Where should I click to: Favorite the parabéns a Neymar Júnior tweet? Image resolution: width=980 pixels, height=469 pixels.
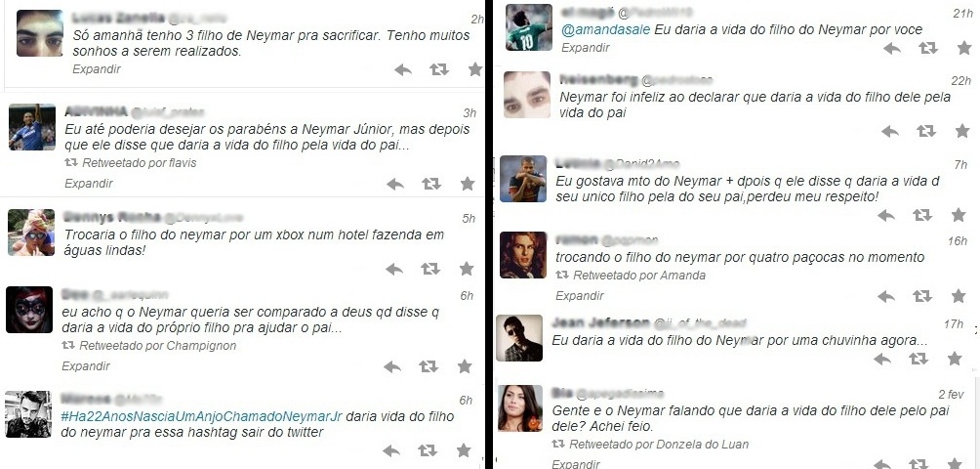tap(468, 184)
